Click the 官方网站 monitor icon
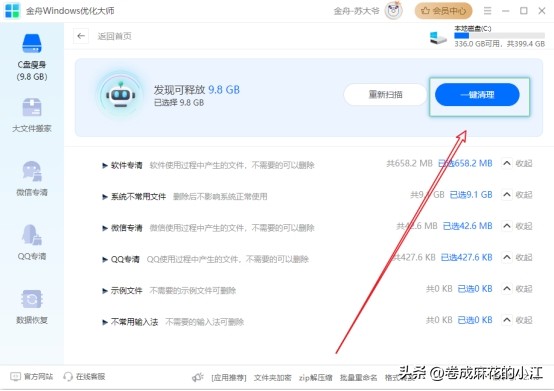Viewport: 554px width, 391px height. tap(15, 377)
